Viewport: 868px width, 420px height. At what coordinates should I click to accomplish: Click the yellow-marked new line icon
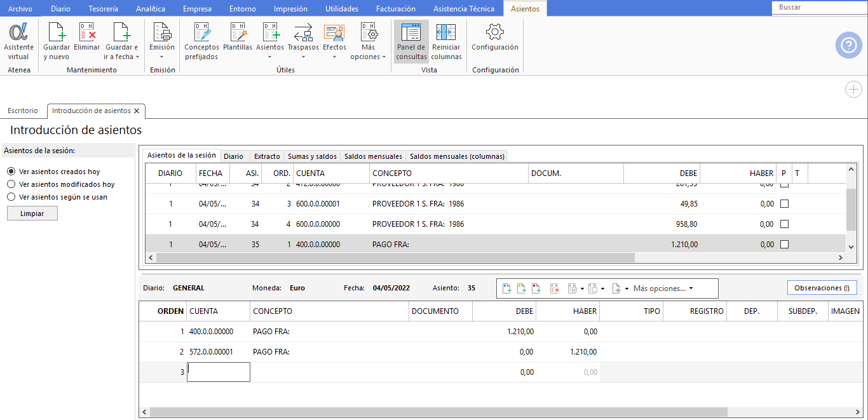[x=522, y=288]
